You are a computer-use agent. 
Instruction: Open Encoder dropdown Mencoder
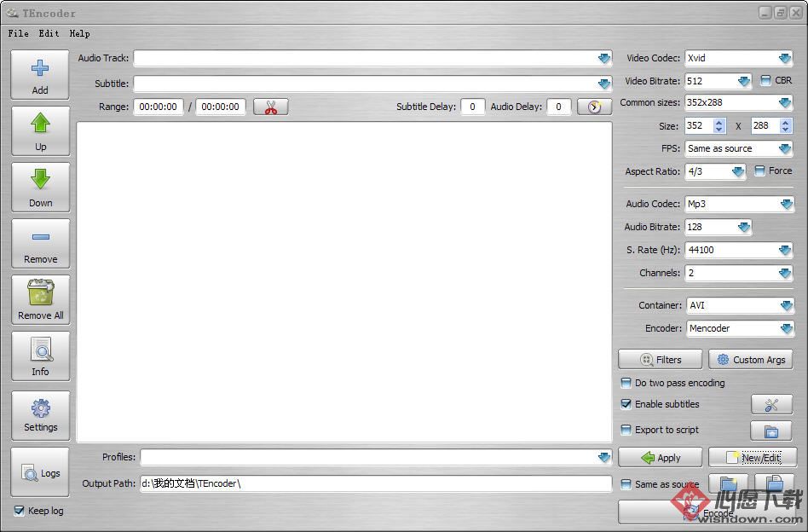pos(740,328)
